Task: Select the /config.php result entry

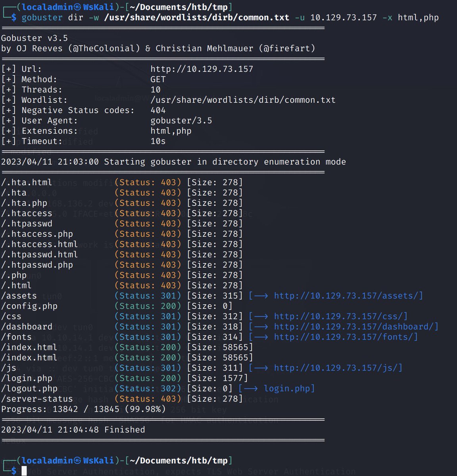Action: pos(29,306)
